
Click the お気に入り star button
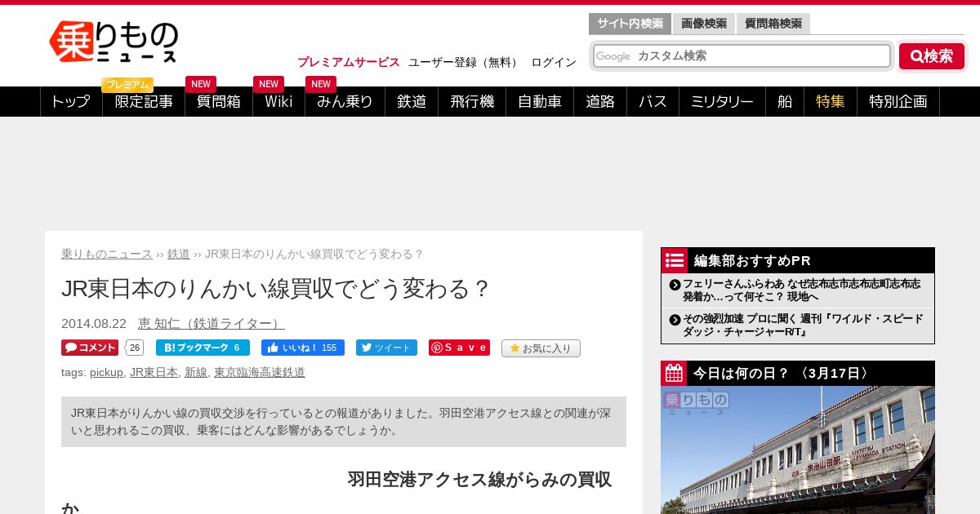tap(541, 348)
